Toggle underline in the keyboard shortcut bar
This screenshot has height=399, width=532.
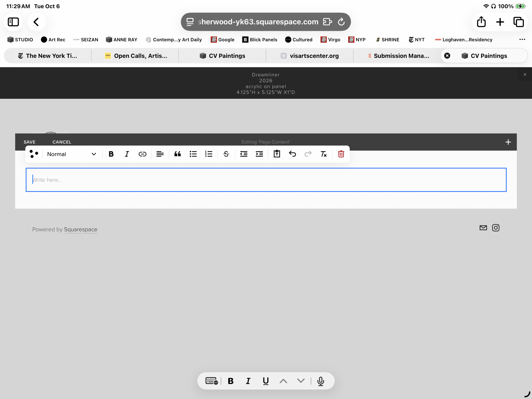[266, 381]
